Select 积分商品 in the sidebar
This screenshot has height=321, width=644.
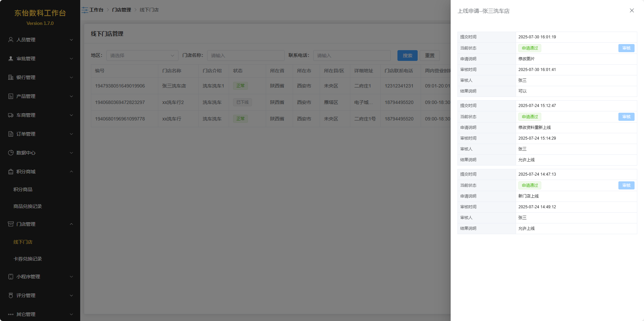23,189
